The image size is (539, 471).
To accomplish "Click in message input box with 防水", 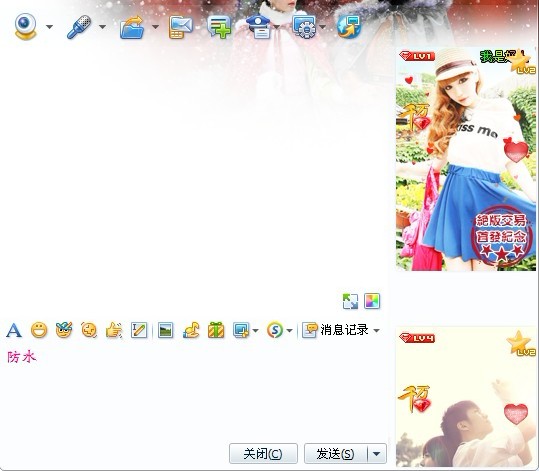I will pos(194,392).
